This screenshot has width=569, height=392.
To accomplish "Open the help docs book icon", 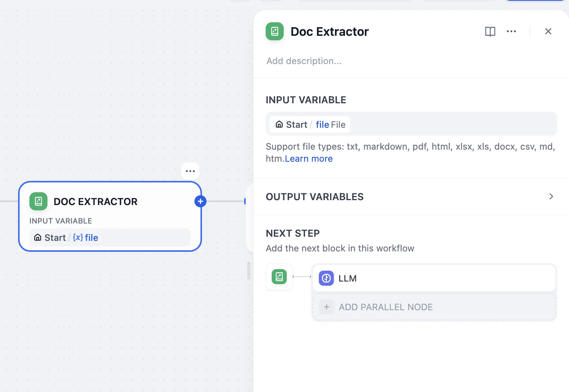I will (x=490, y=32).
